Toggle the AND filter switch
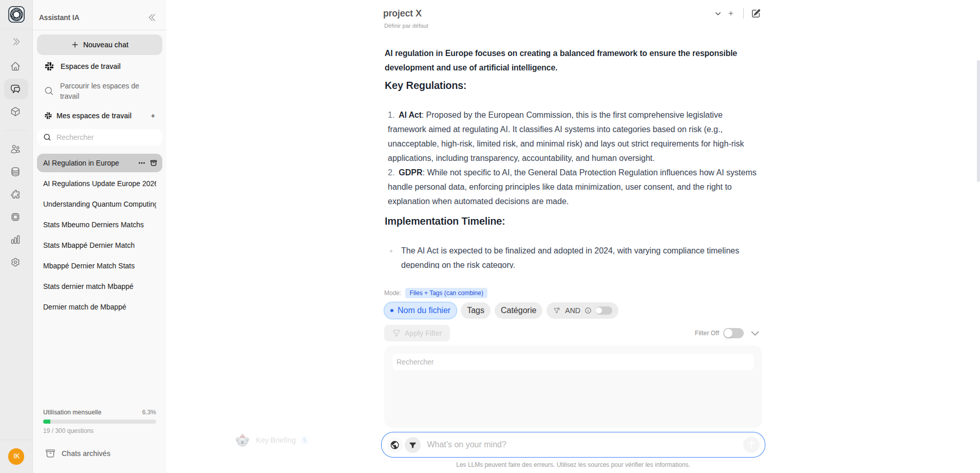 point(604,311)
